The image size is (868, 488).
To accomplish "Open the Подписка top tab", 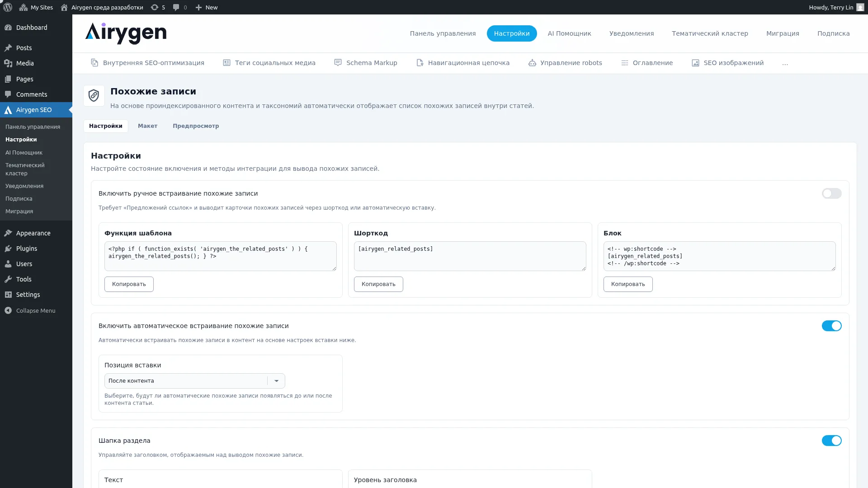I will click(x=833, y=33).
